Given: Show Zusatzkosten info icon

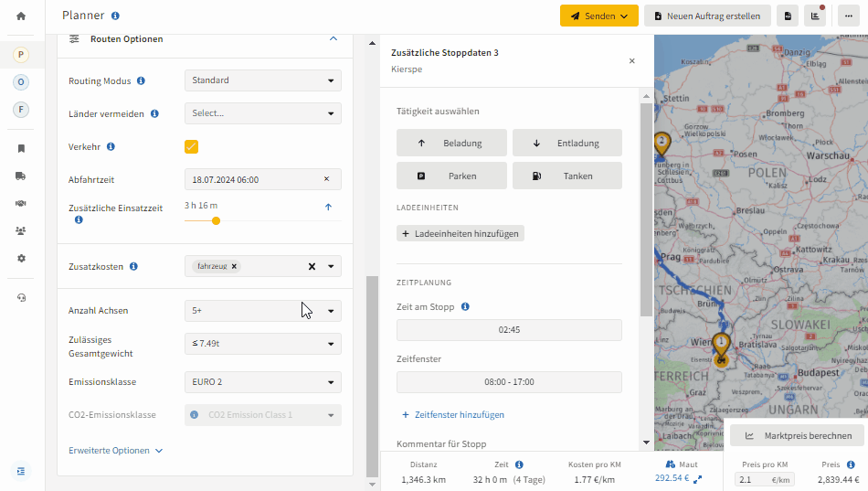Looking at the screenshot, I should [133, 267].
